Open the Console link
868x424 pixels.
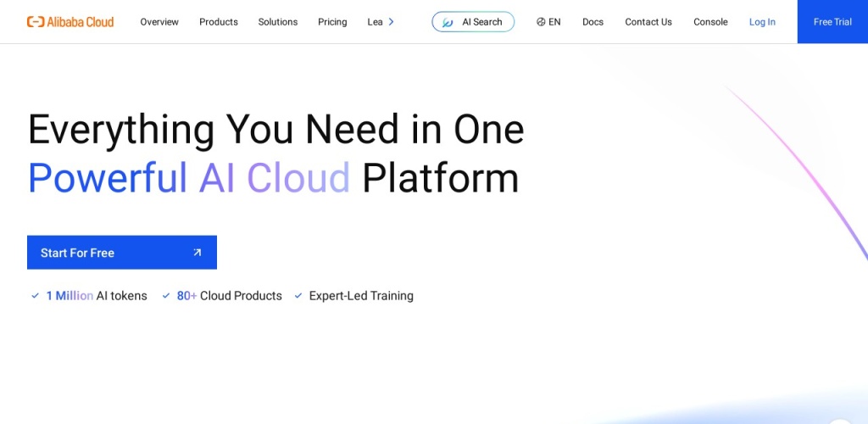[710, 22]
